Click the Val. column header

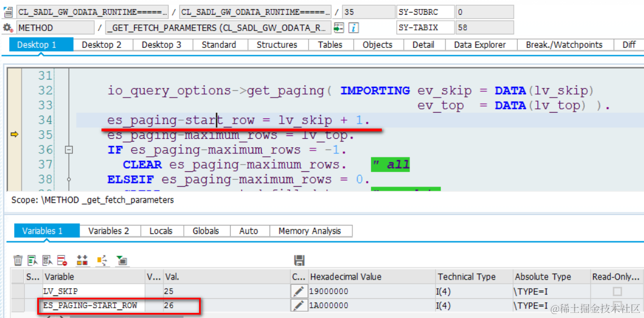coord(227,277)
